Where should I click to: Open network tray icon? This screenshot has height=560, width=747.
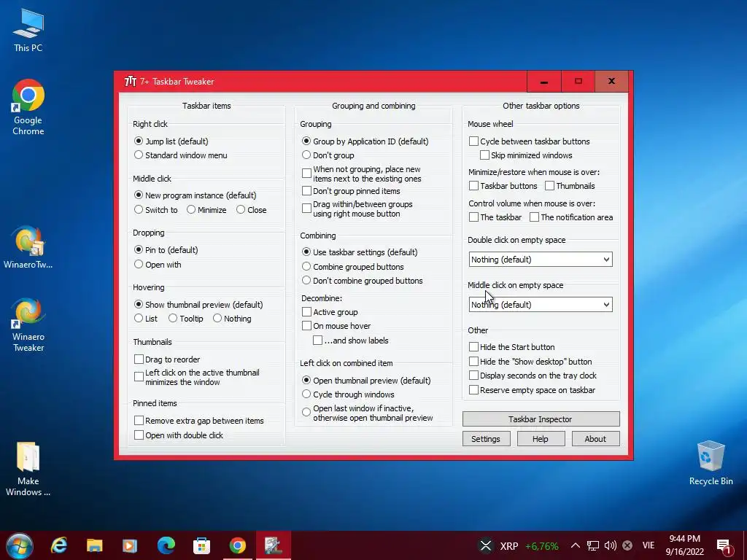(x=592, y=545)
